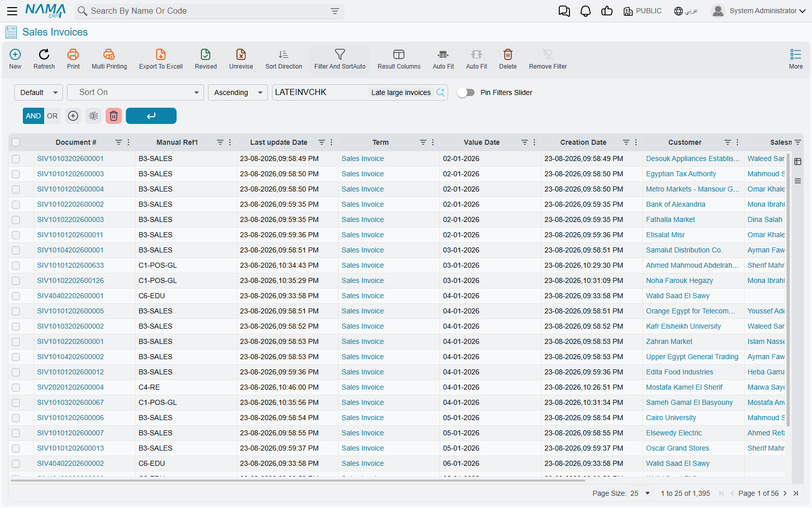
Task: Open the Page Size dropdown
Action: 640,493
